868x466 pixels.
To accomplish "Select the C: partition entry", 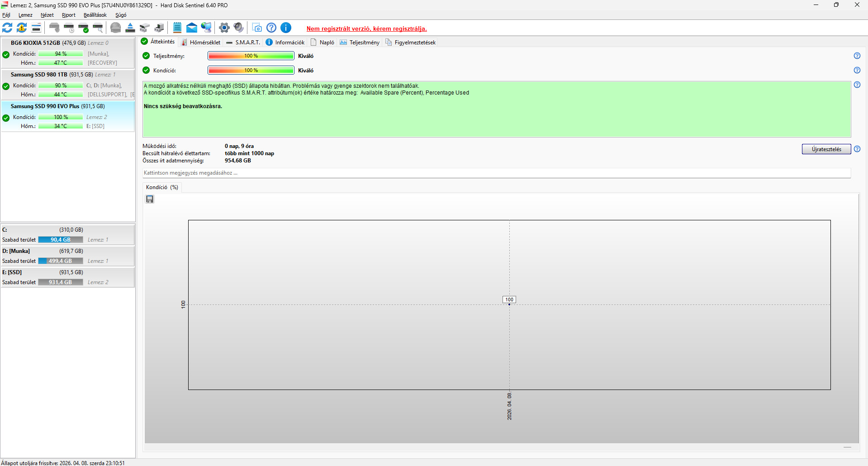I will [68, 235].
